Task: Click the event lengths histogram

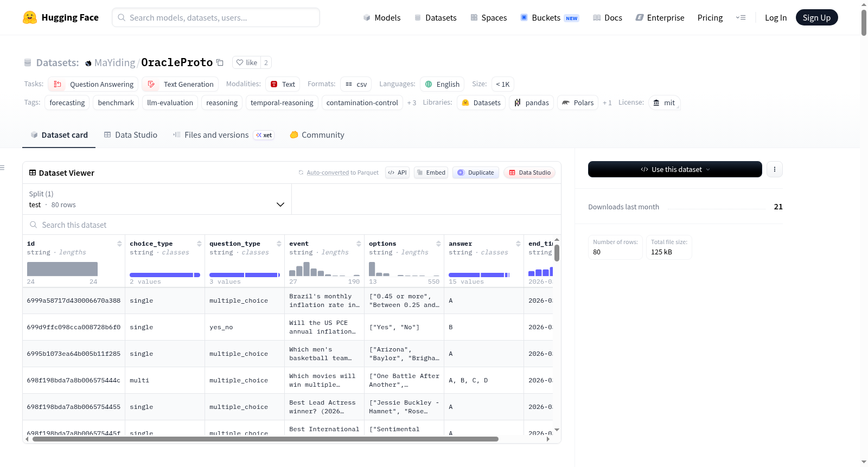Action: pyautogui.click(x=324, y=269)
